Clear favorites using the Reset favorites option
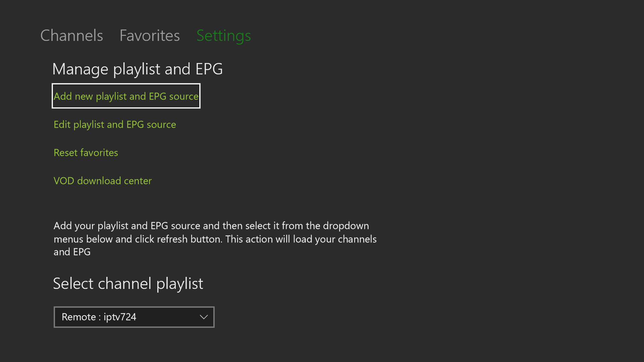Screen dimensions: 644x362 [86, 153]
